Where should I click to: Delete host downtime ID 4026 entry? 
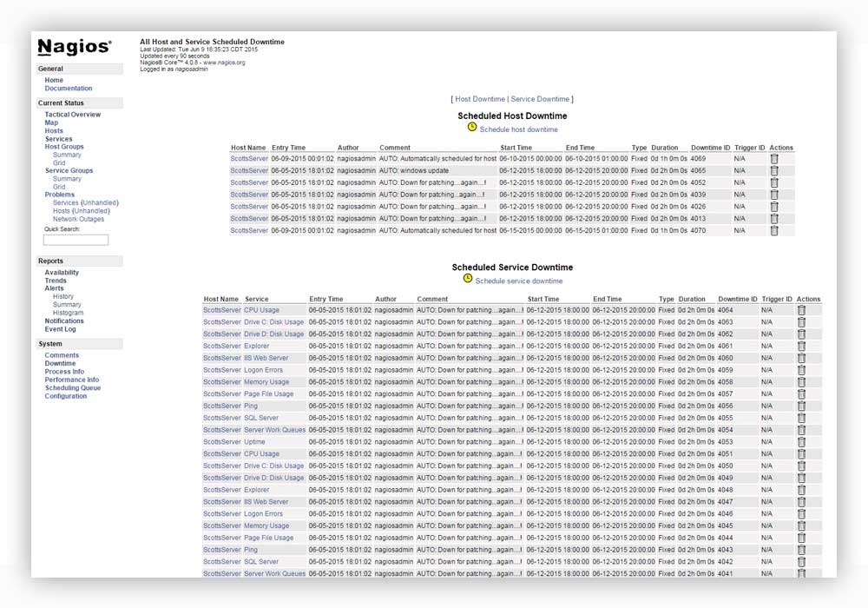point(774,207)
